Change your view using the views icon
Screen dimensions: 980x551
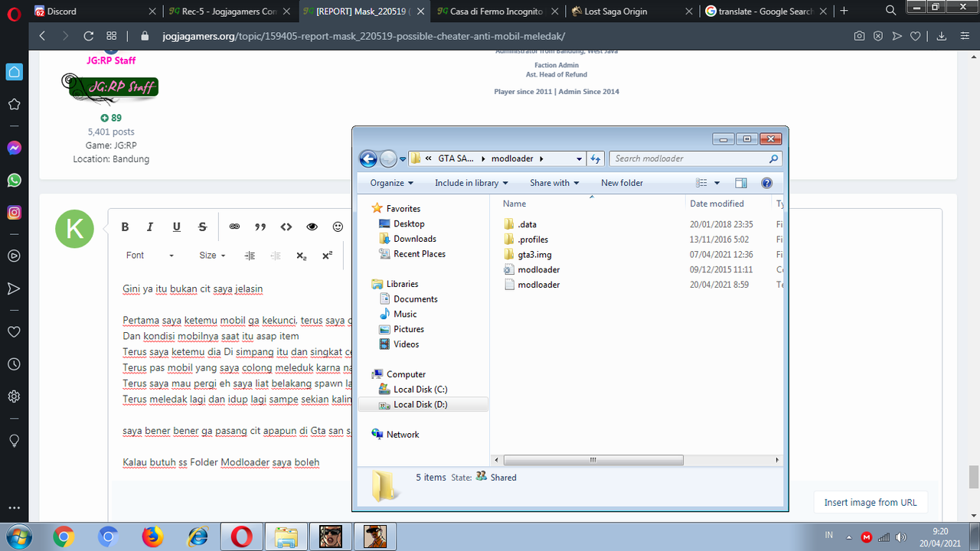[702, 183]
